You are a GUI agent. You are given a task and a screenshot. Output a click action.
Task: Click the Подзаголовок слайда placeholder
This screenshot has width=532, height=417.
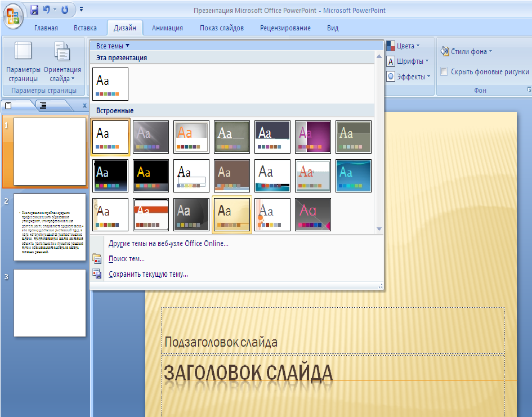333,330
